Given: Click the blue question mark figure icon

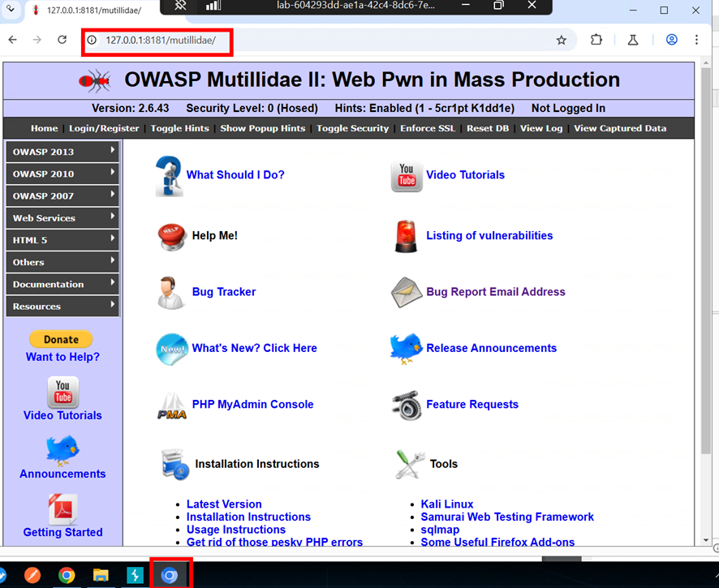Looking at the screenshot, I should (x=169, y=176).
